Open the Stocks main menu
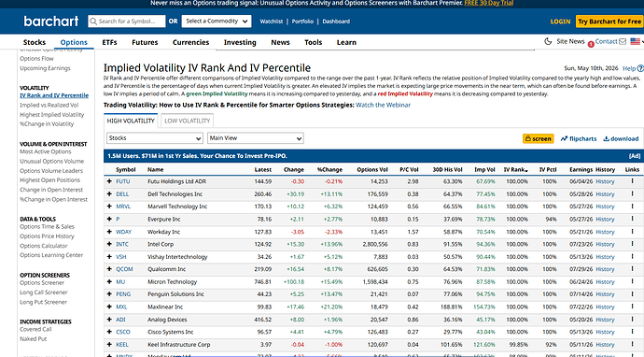Screen dimensions: 644x357 [x=35, y=42]
